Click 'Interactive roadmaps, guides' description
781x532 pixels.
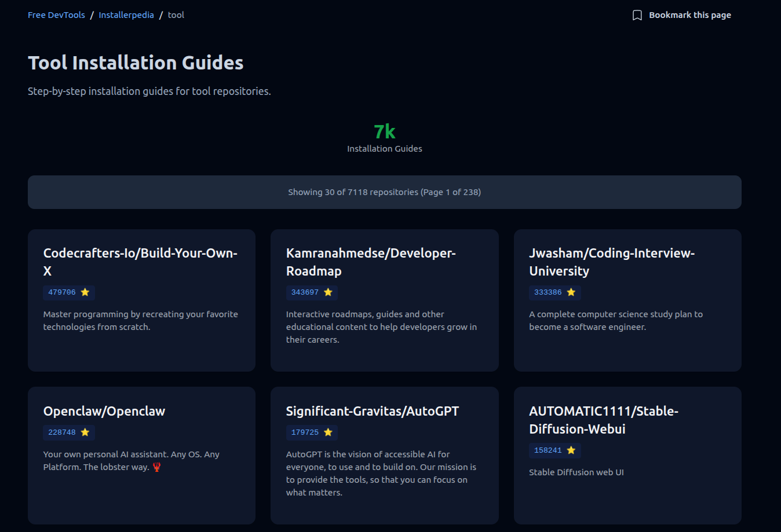381,327
